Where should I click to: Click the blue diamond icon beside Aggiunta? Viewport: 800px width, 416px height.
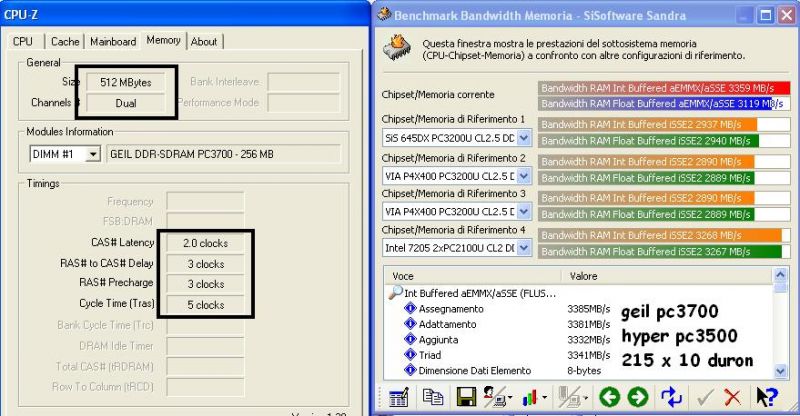[x=410, y=339]
